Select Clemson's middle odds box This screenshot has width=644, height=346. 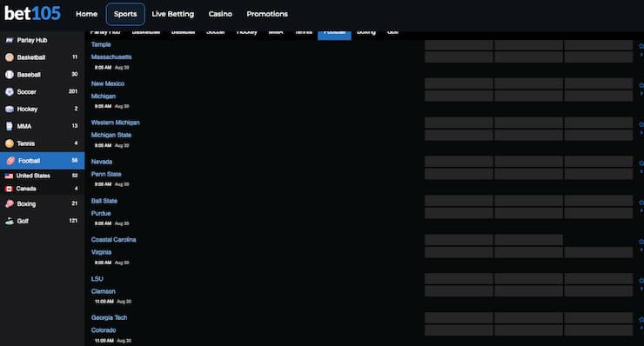click(x=528, y=291)
